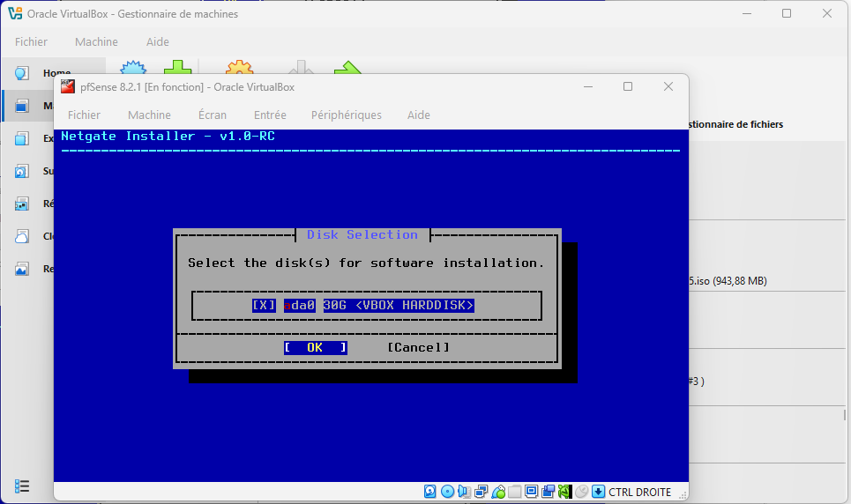This screenshot has width=851, height=504.
Task: Click the hard disk activity status icon
Action: [x=430, y=492]
